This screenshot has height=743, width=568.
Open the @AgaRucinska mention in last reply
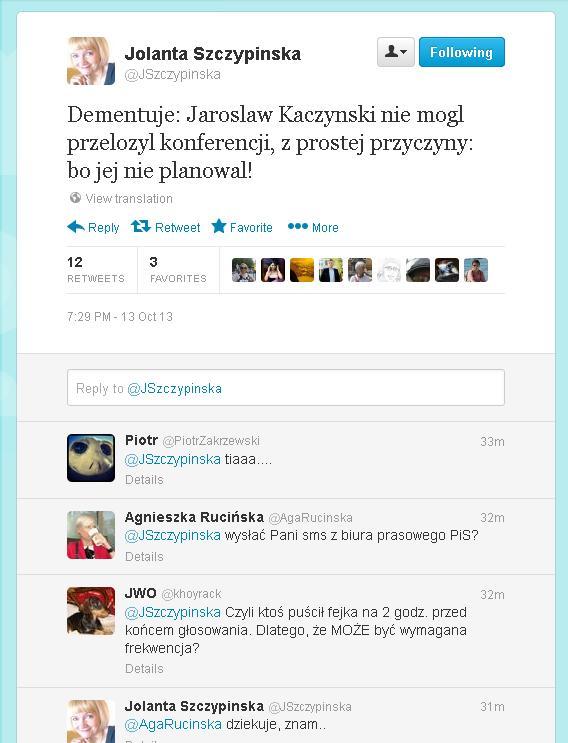coord(173,724)
